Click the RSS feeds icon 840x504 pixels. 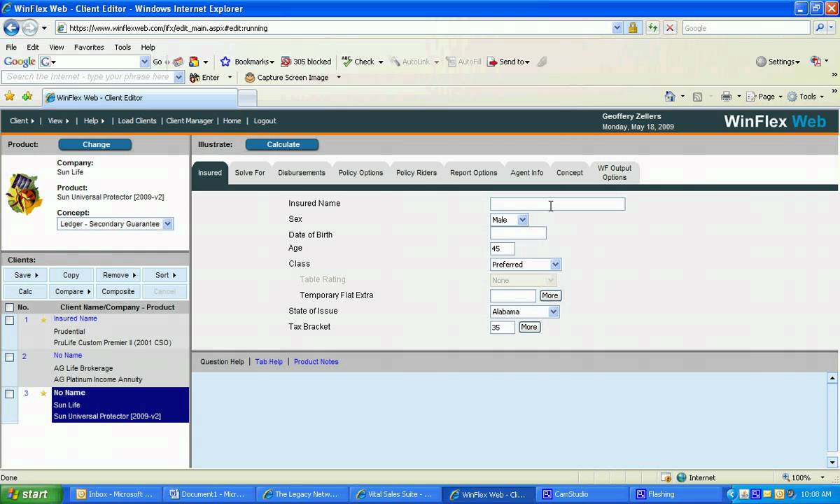click(697, 97)
